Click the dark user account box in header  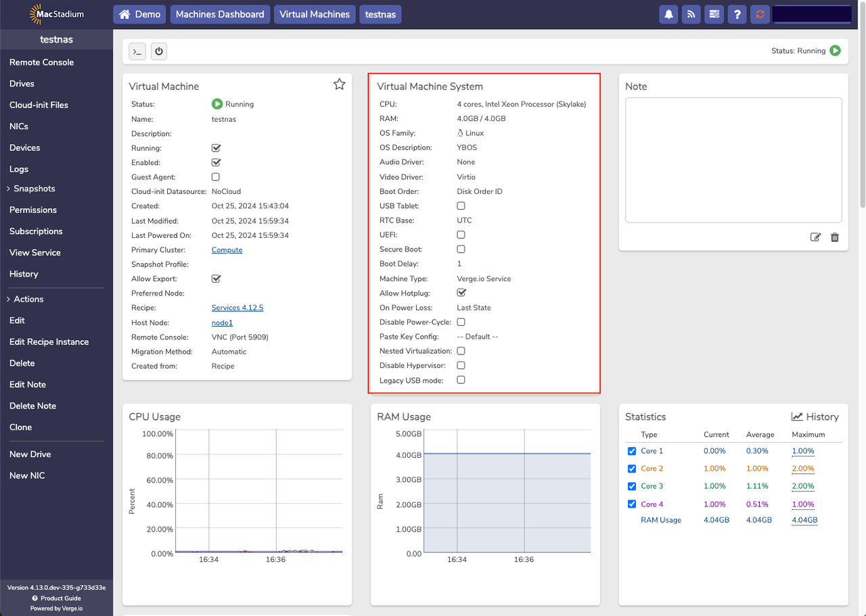pos(812,14)
